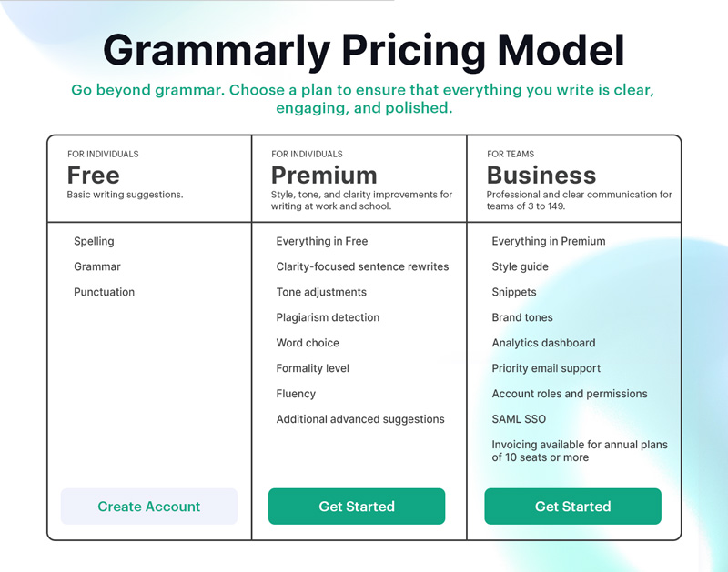
Task: Click Get Started under Premium plan
Action: [357, 507]
